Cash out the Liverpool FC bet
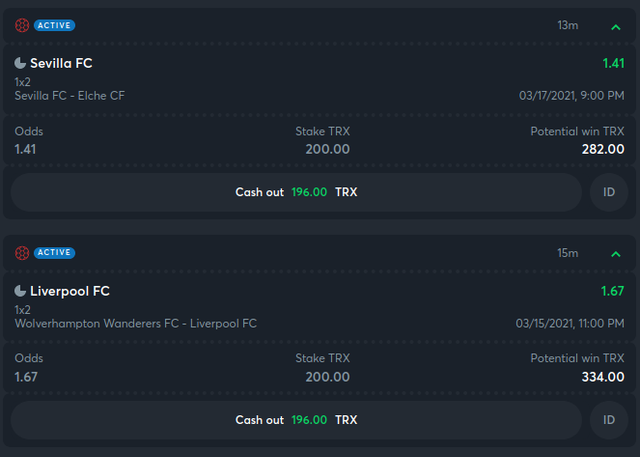Viewport: 640px width, 457px height. pos(296,420)
